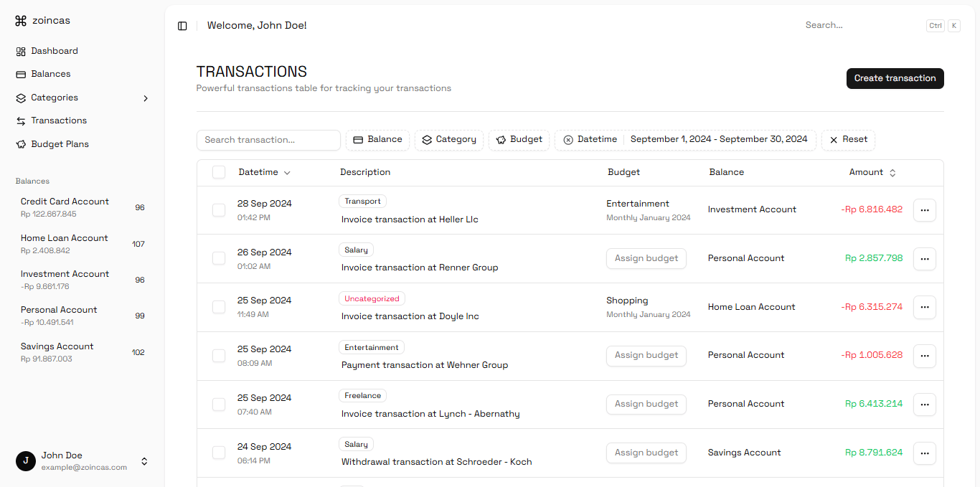Click the zoincas logo icon
The image size is (980, 487).
click(21, 21)
